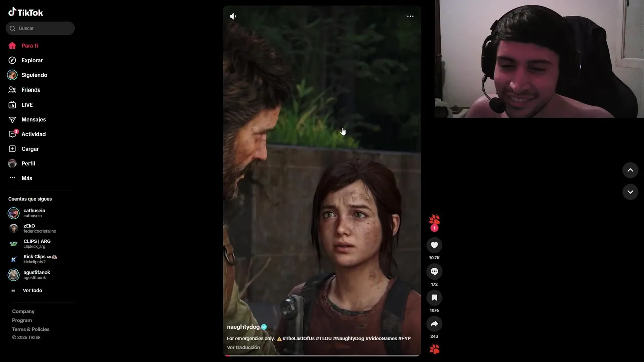The image size is (644, 362).
Task: Follow naughtydog with plus button
Action: 434,228
